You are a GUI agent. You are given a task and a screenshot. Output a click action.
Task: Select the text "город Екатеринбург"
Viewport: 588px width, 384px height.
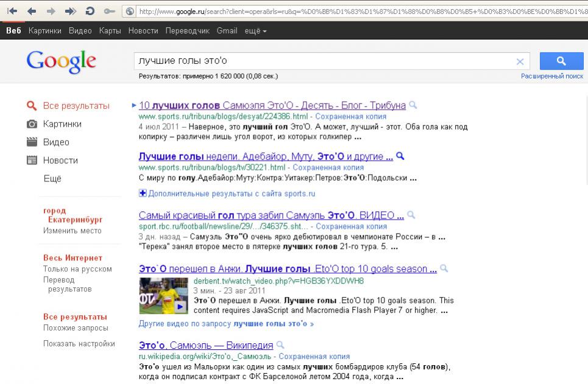[73, 215]
